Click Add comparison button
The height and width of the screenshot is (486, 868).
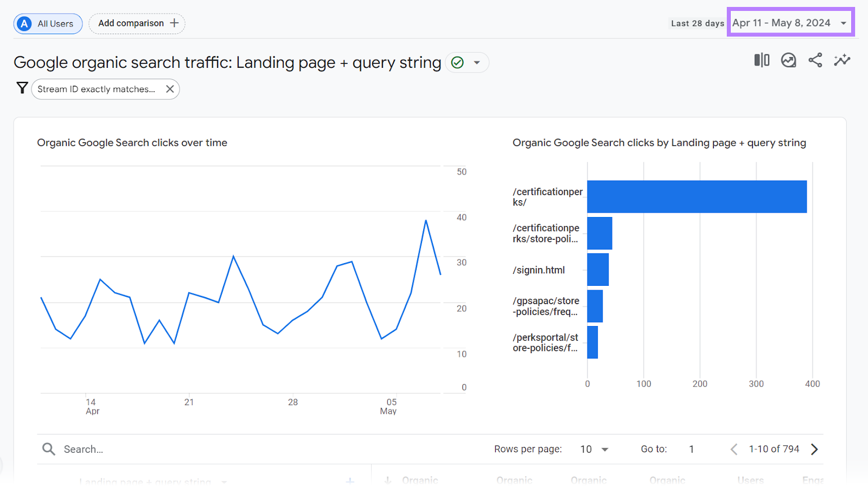point(137,23)
